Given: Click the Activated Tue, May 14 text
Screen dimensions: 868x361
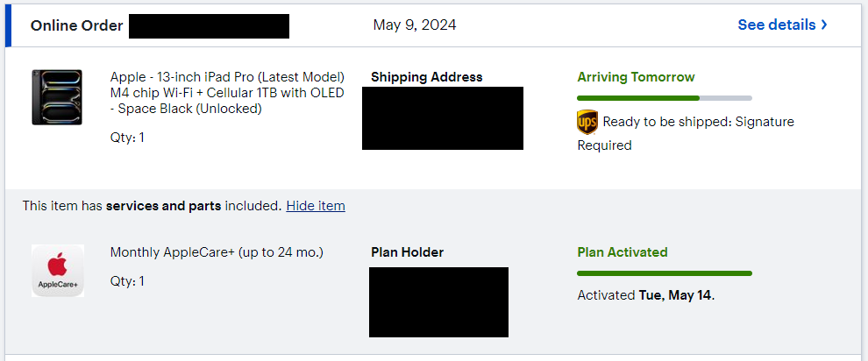Looking at the screenshot, I should 646,295.
